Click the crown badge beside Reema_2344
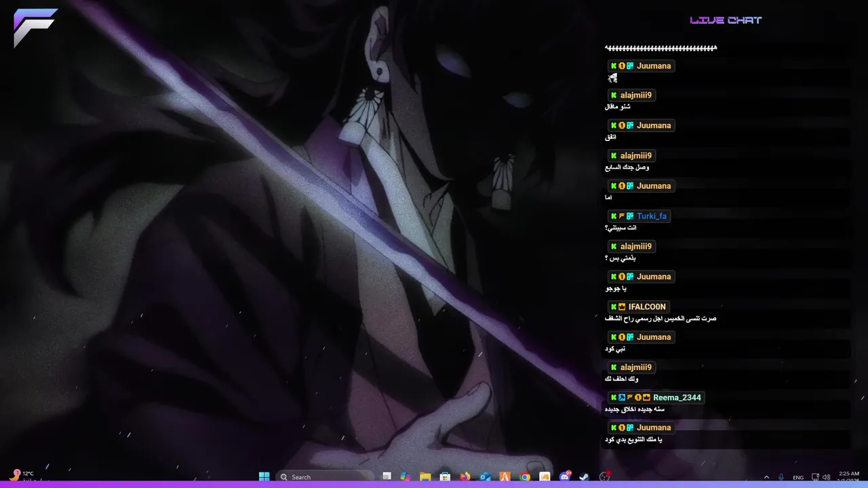868x488 pixels. [x=646, y=398]
